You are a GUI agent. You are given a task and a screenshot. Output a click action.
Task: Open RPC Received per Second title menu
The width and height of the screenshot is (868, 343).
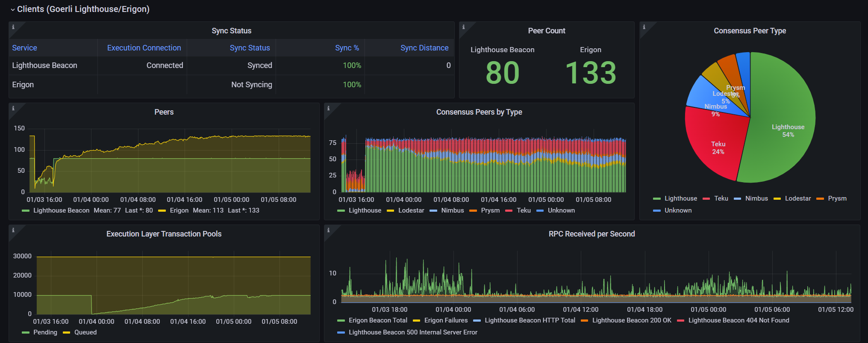pos(591,234)
